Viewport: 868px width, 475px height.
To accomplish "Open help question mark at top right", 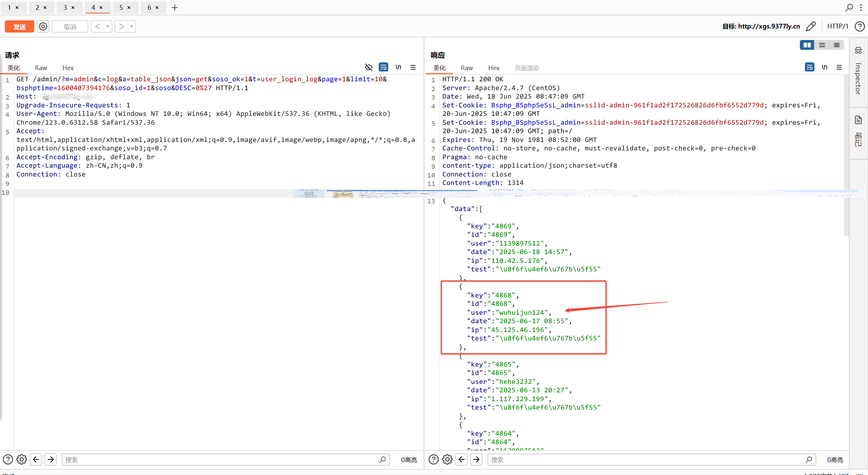I will tap(860, 26).
